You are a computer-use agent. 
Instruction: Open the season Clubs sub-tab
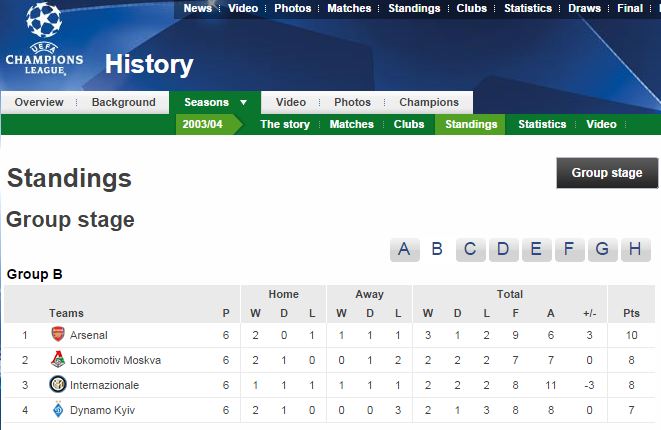409,124
